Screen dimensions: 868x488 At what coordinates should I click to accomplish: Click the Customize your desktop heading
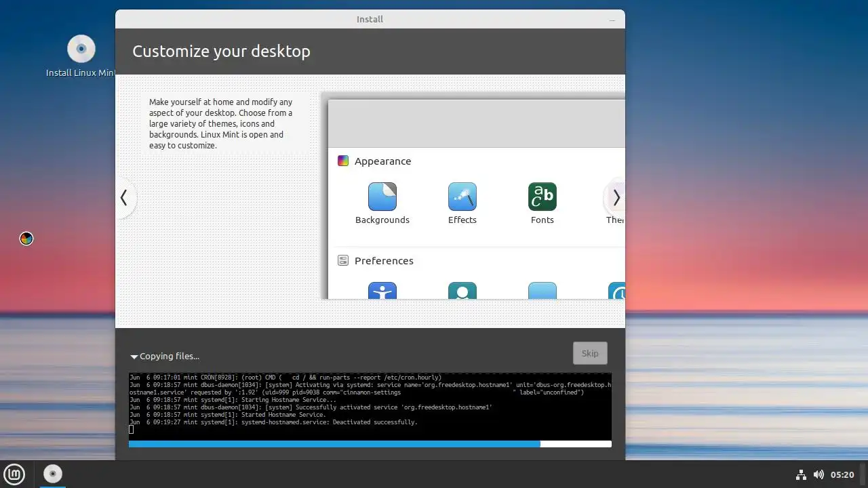(x=221, y=52)
